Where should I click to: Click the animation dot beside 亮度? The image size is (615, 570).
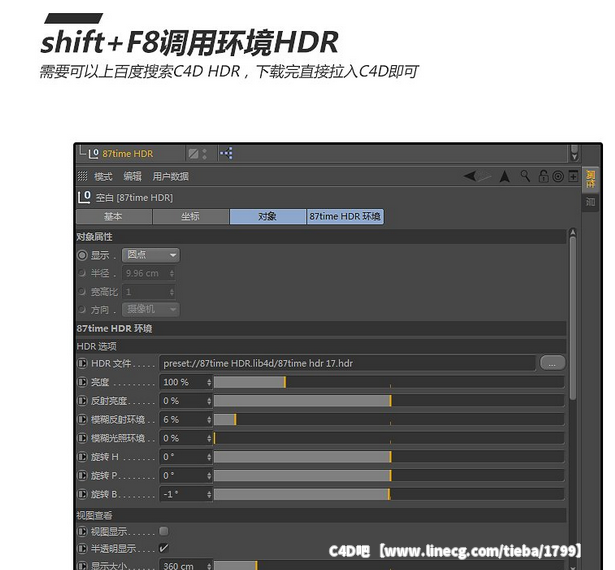(82, 382)
